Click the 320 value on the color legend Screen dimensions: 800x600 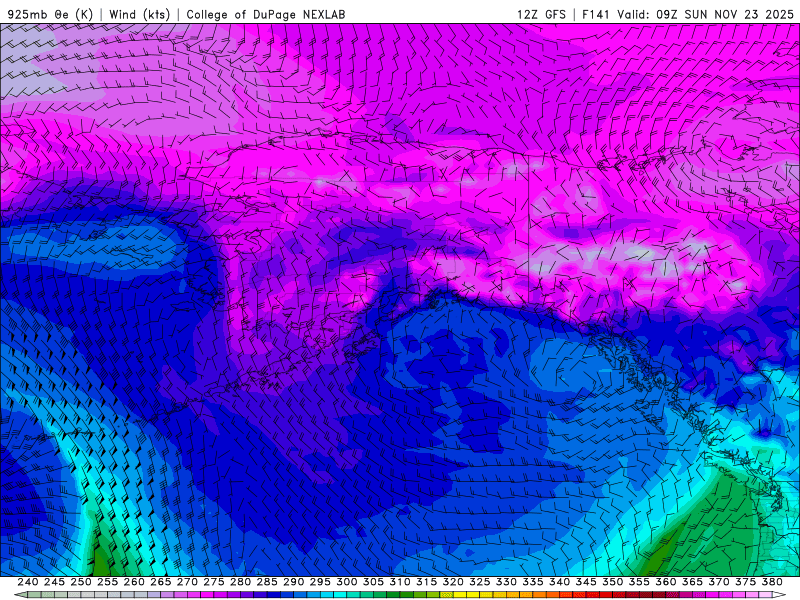click(x=453, y=582)
